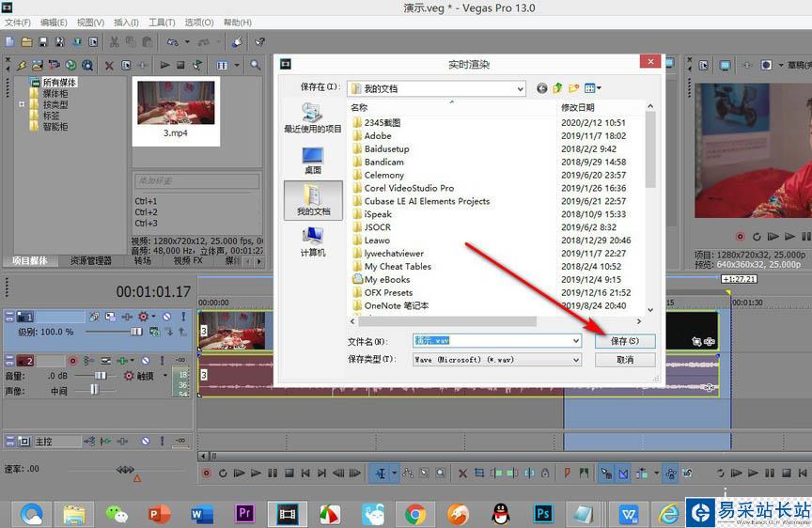Select the Corel VideoStudio Pro folder

click(x=409, y=188)
